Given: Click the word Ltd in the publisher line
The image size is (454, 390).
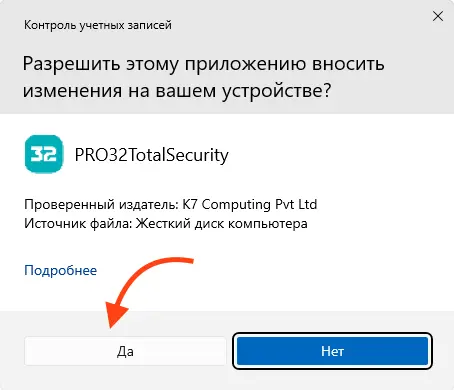Looking at the screenshot, I should point(307,204).
